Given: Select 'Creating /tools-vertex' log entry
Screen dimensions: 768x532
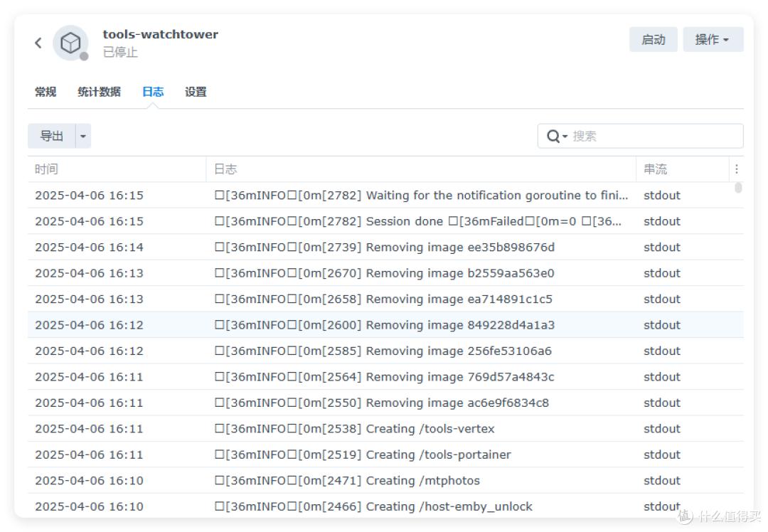Looking at the screenshot, I should 385,429.
